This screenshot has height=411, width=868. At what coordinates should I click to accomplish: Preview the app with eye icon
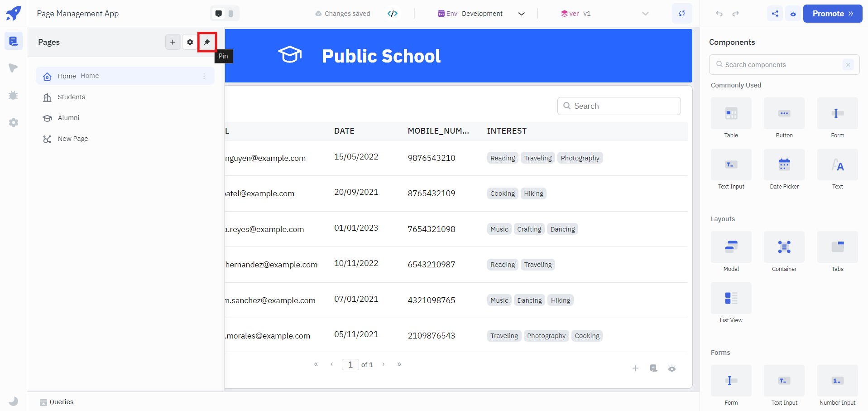(793, 14)
